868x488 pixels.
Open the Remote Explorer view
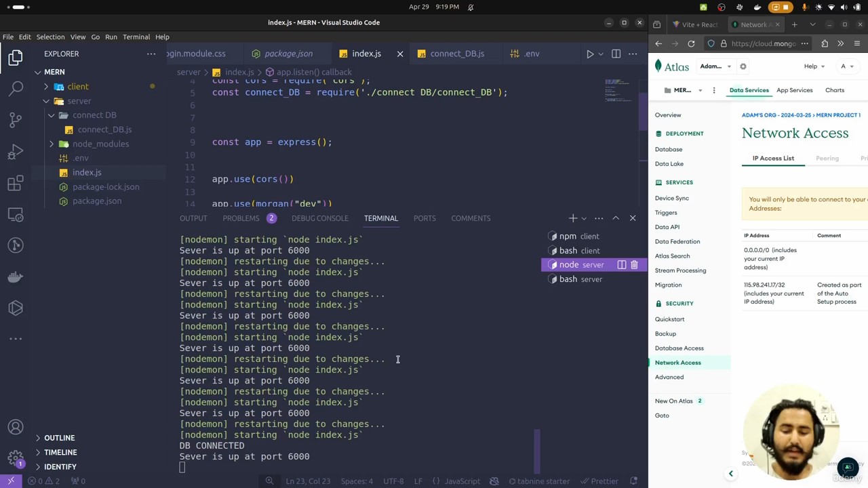(16, 214)
